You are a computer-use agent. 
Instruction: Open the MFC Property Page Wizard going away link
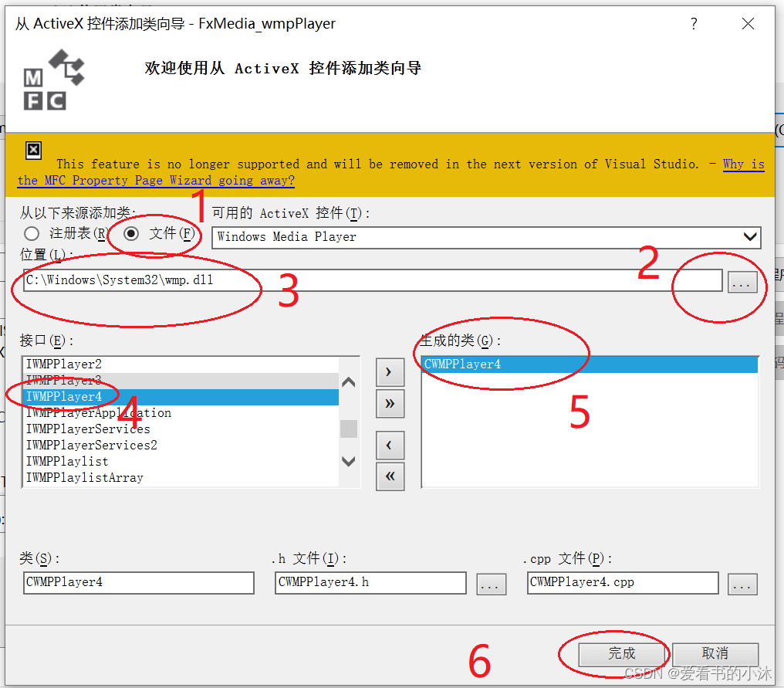click(156, 181)
